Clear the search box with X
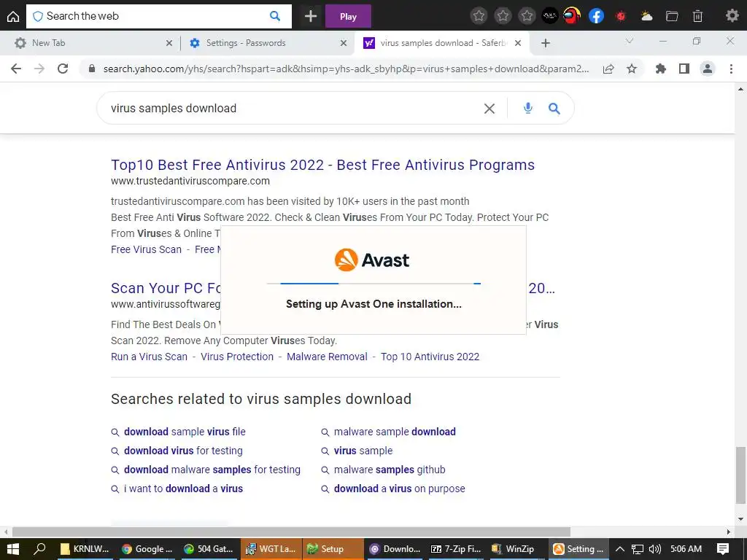Screen dimensions: 747x560 click(x=489, y=109)
